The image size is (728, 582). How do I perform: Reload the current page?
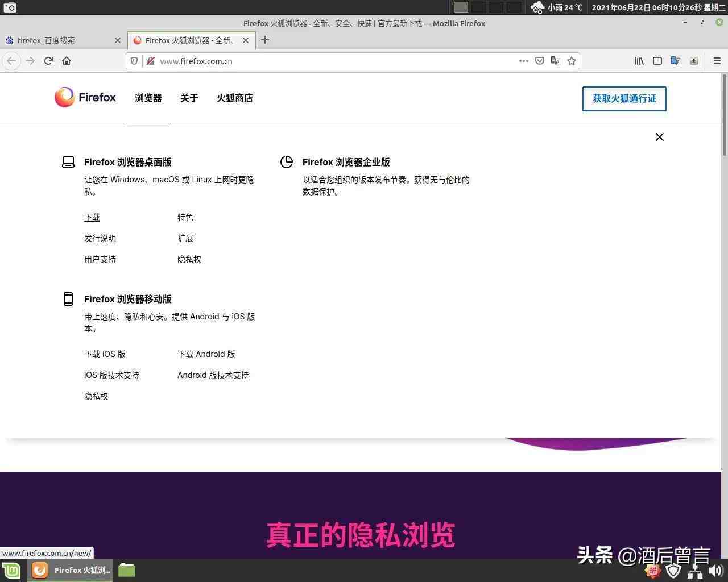(48, 61)
